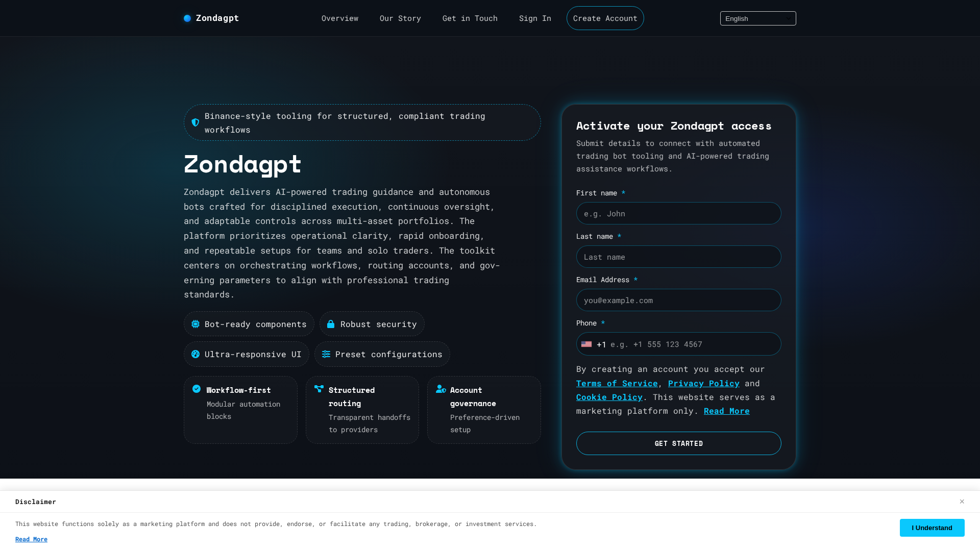The width and height of the screenshot is (980, 551).
Task: Click the 'Transparent handoffs to providers' text
Action: [370, 423]
